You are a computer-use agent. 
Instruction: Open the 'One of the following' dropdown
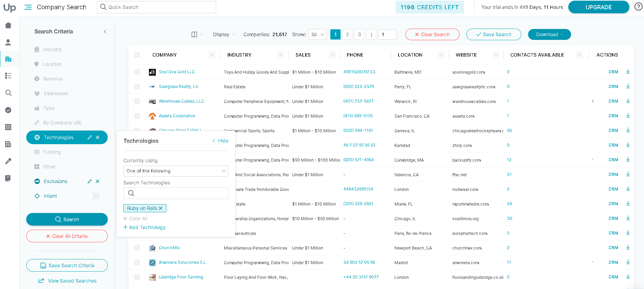point(176,171)
